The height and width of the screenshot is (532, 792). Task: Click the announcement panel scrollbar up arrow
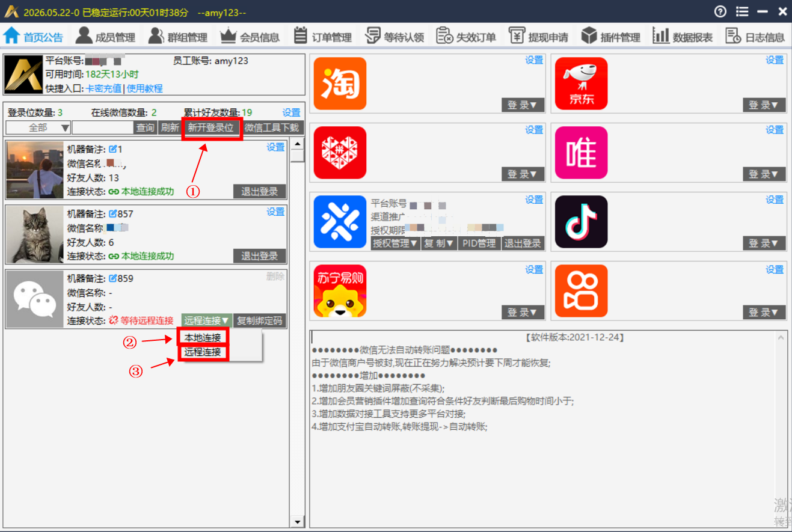pos(781,337)
